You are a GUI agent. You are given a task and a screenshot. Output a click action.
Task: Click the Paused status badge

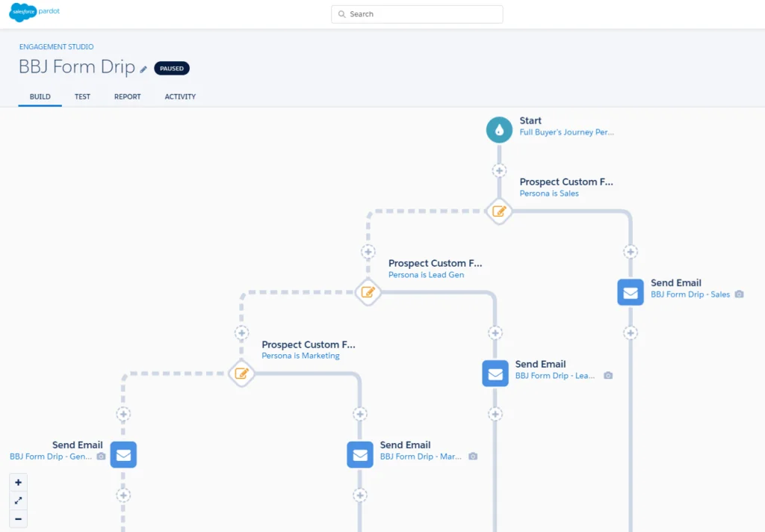(172, 68)
